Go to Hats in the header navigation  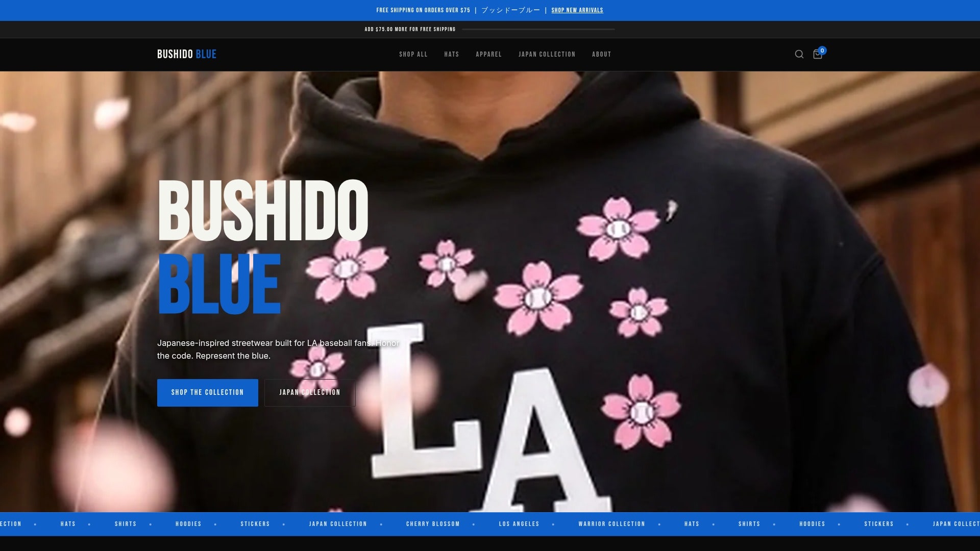tap(452, 54)
